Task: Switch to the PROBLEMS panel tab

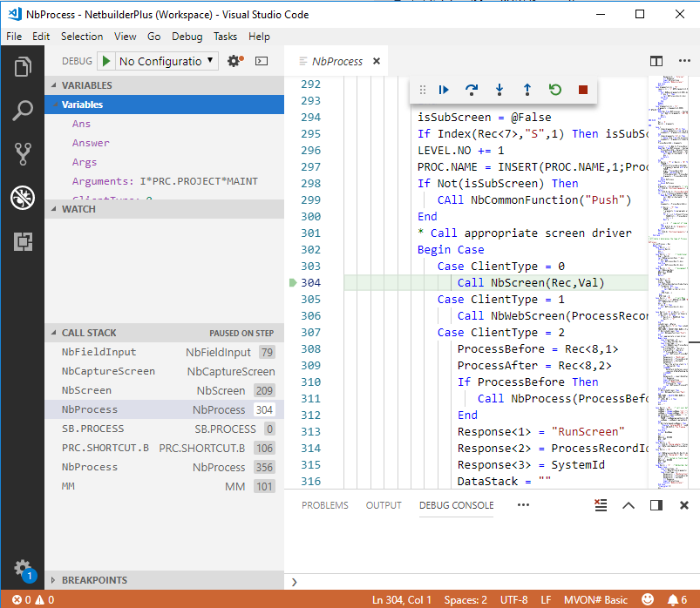Action: tap(324, 505)
